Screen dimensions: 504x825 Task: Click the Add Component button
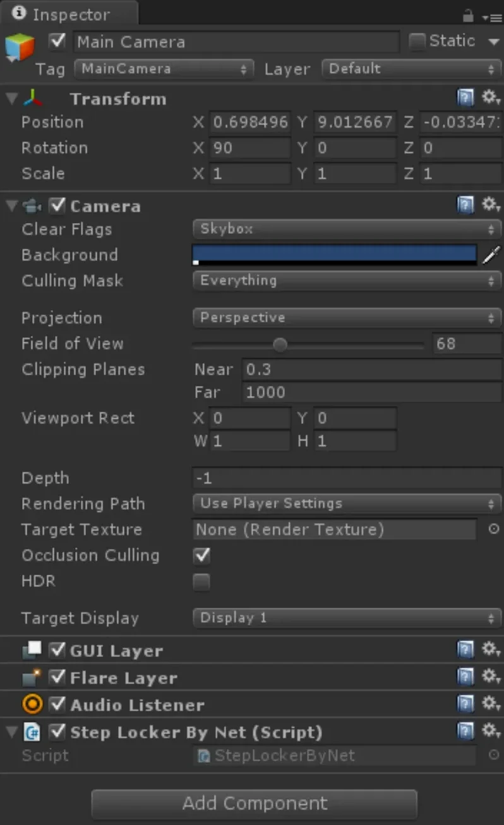click(255, 804)
